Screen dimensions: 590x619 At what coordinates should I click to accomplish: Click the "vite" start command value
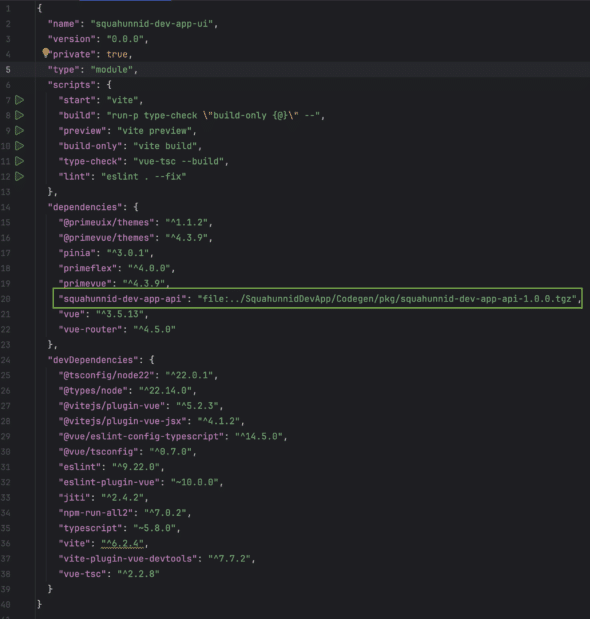click(x=122, y=100)
